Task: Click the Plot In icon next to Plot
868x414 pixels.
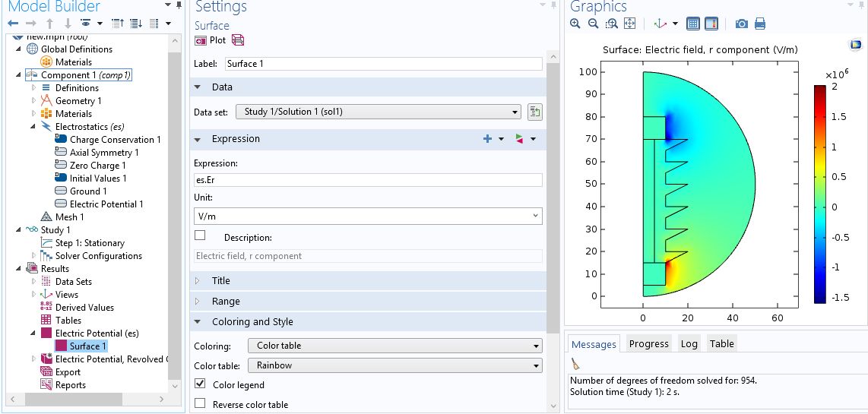Action: (238, 40)
